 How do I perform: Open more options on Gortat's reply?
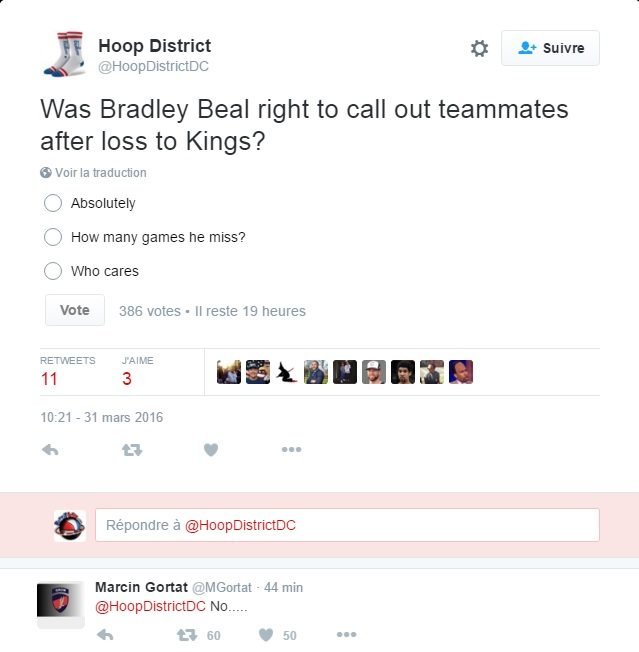[x=346, y=635]
